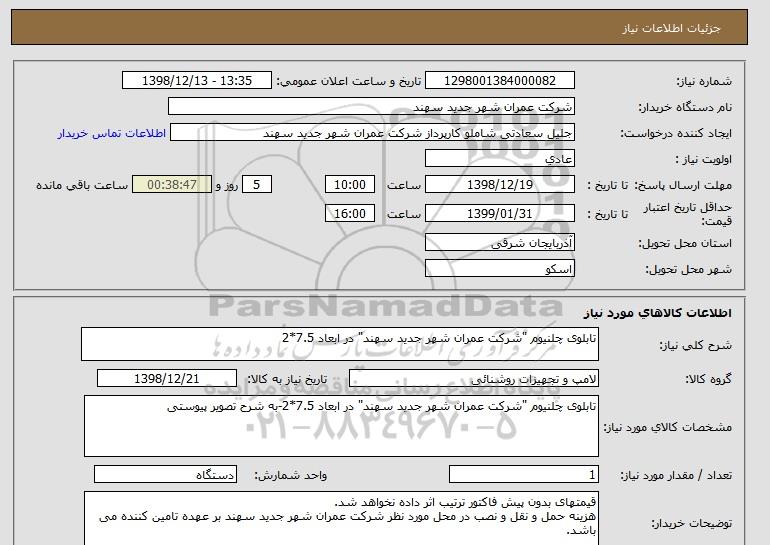This screenshot has width=770, height=545.
Task: Click the buyer notes text area قیمتهای بدون پیش فاکتور
Action: click(x=341, y=518)
